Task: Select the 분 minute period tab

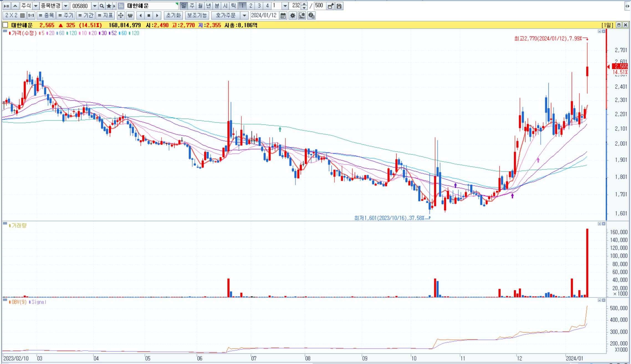Action: (217, 6)
